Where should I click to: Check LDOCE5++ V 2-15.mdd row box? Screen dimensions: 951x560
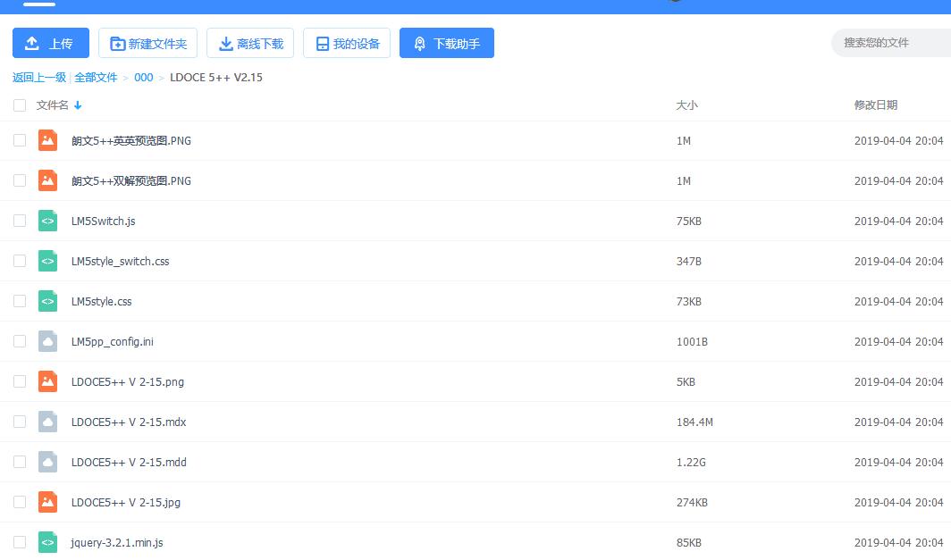pos(20,462)
